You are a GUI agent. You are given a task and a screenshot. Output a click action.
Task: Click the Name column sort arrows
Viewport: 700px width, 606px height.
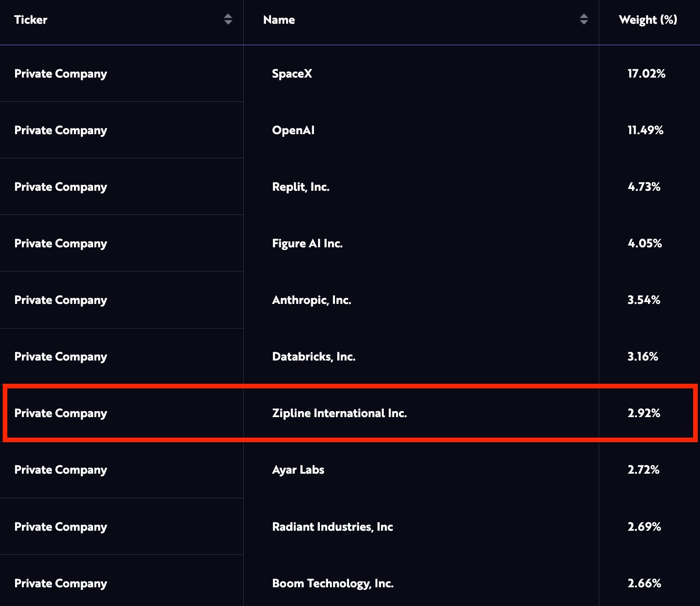click(x=584, y=19)
